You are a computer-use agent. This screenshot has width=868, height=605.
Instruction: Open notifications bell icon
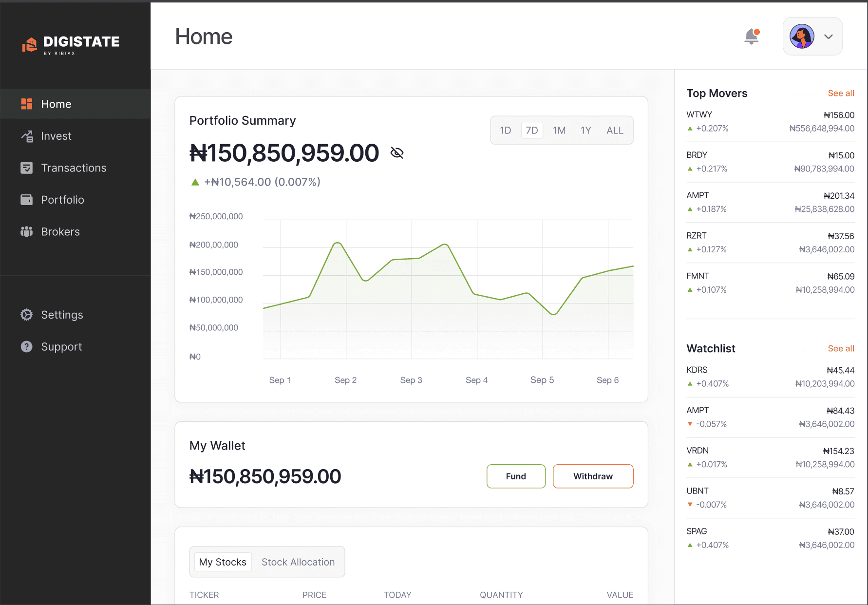(x=752, y=37)
